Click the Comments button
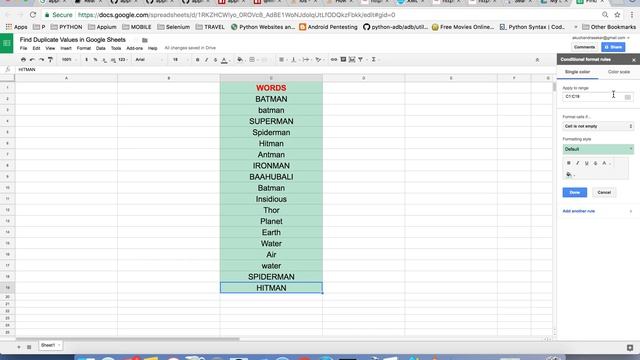 [x=584, y=47]
